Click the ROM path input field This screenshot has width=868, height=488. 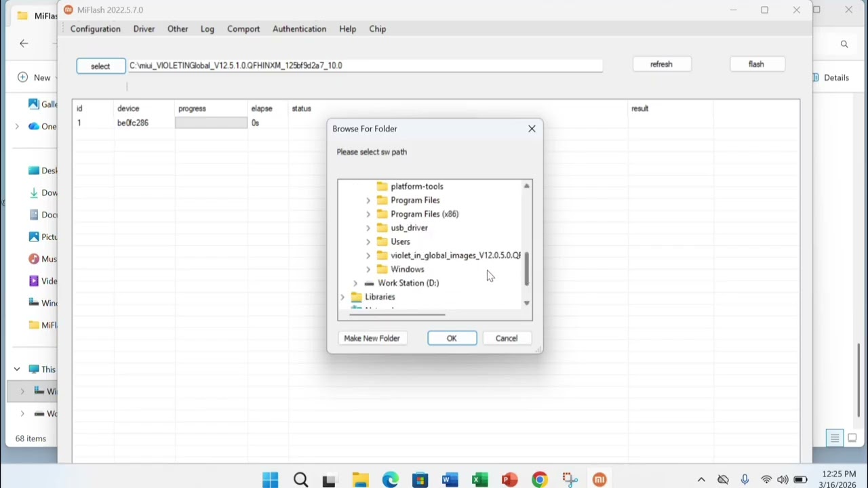(x=365, y=66)
